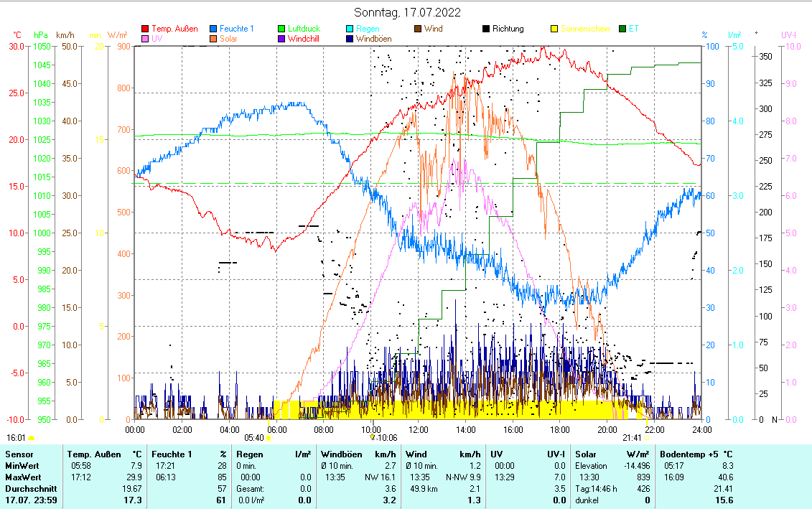Click the MaxWert row label
The image size is (812, 509).
(x=23, y=477)
